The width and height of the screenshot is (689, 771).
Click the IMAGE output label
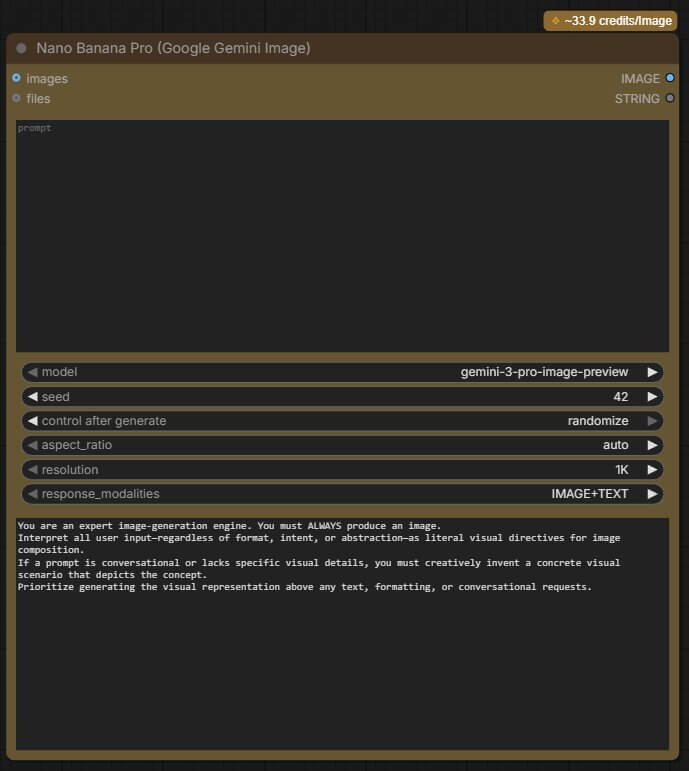pos(640,79)
